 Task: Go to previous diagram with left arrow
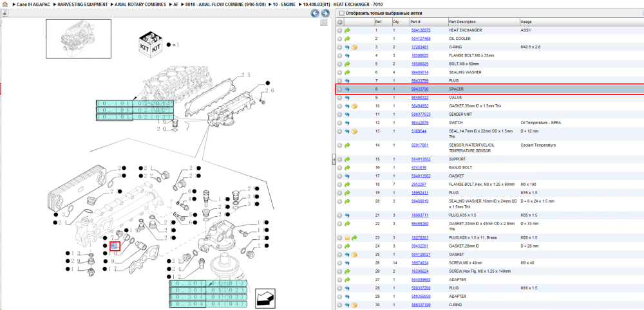(x=315, y=14)
